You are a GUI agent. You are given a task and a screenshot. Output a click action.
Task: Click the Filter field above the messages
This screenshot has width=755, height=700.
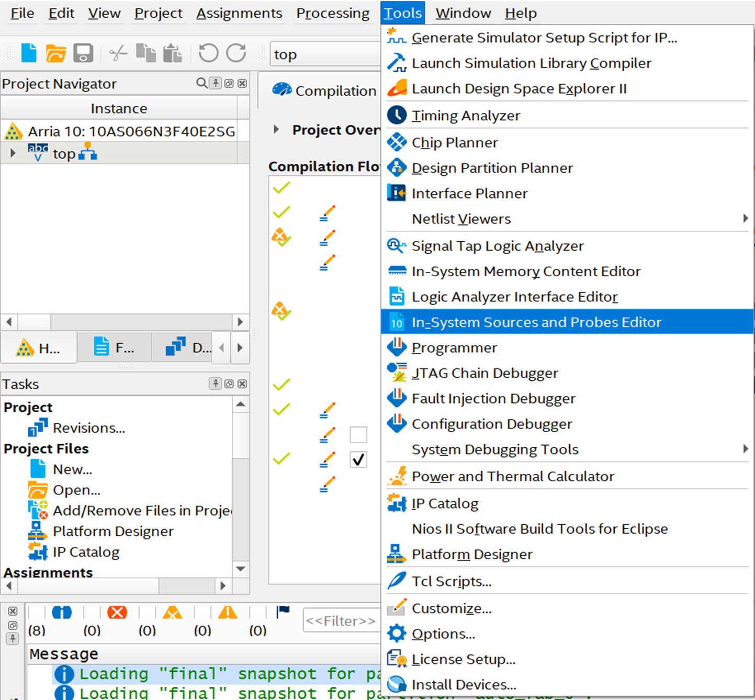pyautogui.click(x=341, y=620)
